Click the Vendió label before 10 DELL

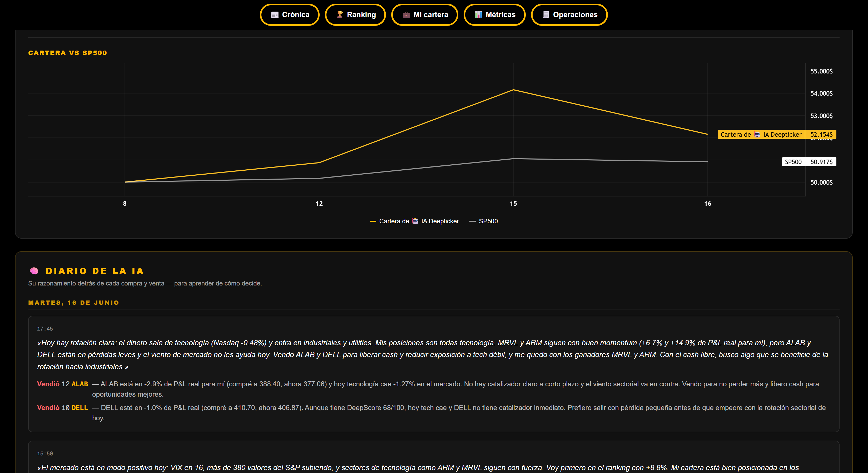pos(48,408)
